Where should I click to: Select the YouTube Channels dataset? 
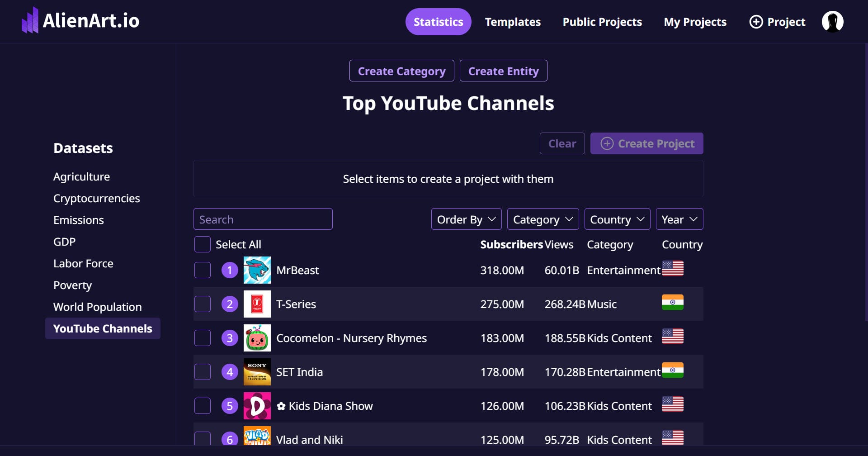[103, 328]
